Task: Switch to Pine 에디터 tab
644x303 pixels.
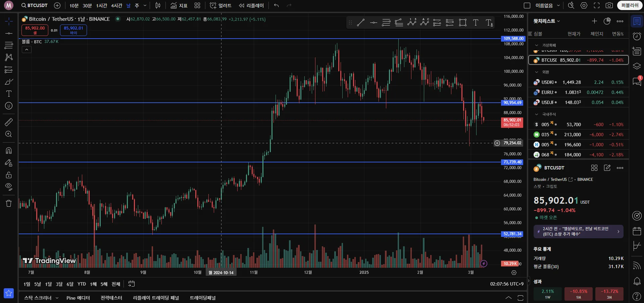Action: pos(78,298)
